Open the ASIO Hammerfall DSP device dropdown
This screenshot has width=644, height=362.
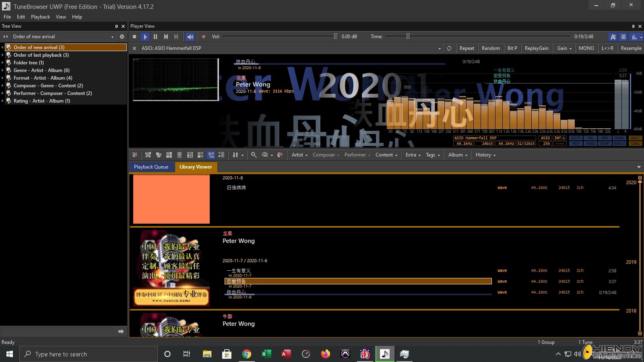point(439,48)
